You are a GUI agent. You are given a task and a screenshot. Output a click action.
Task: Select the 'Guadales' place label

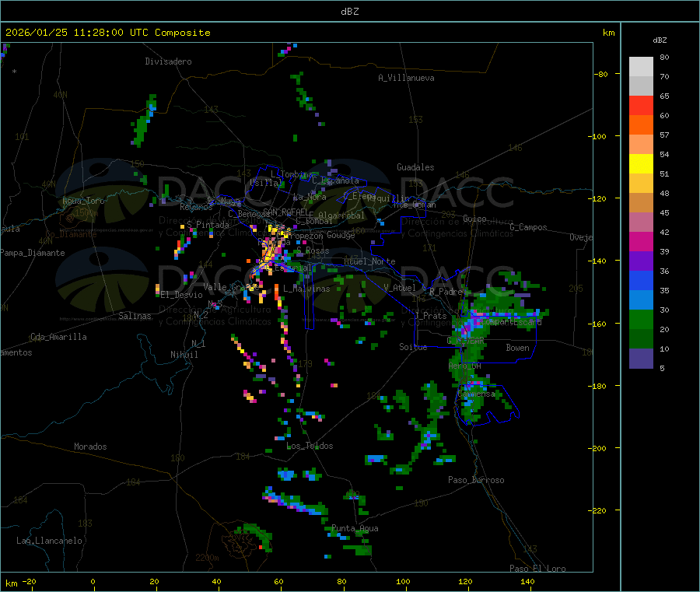[x=415, y=167]
